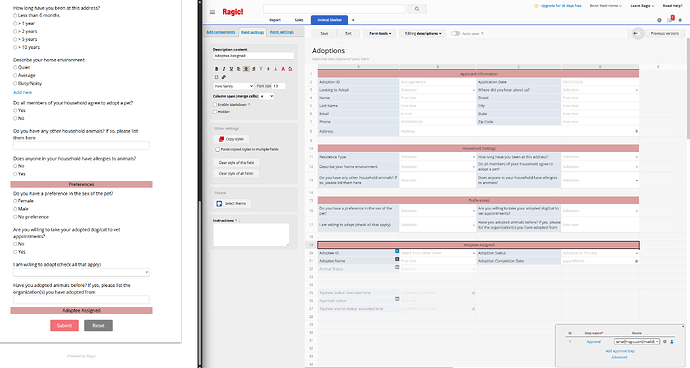Click the search magnifier button
The height and width of the screenshot is (368, 690).
click(x=417, y=9)
